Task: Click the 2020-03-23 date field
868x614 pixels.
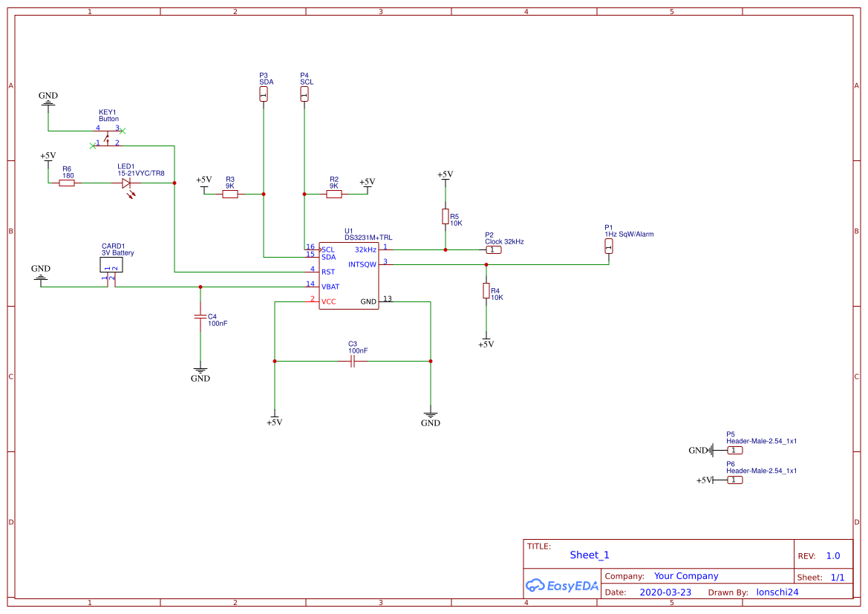Action: [665, 592]
